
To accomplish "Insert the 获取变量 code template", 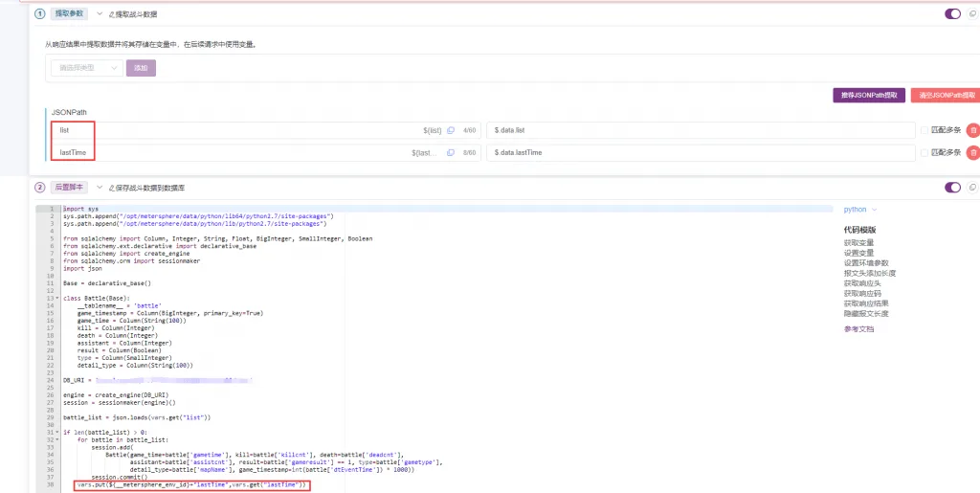I will point(858,242).
